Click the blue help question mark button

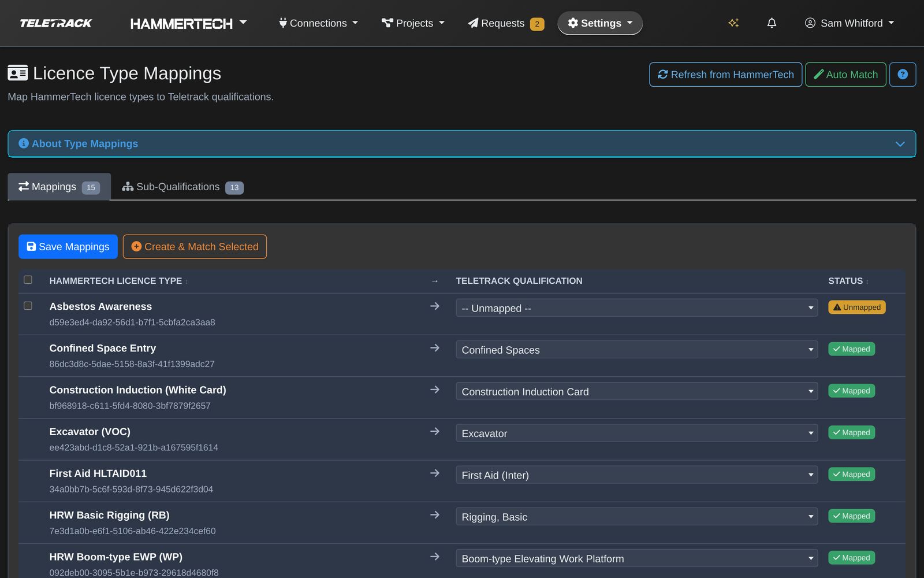pyautogui.click(x=903, y=75)
